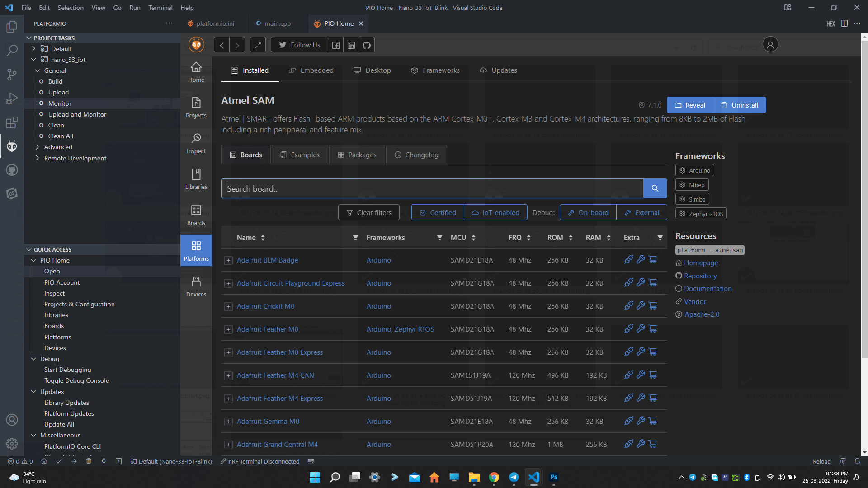Click the cart icon for Adafruit BLM Badge

(652, 260)
